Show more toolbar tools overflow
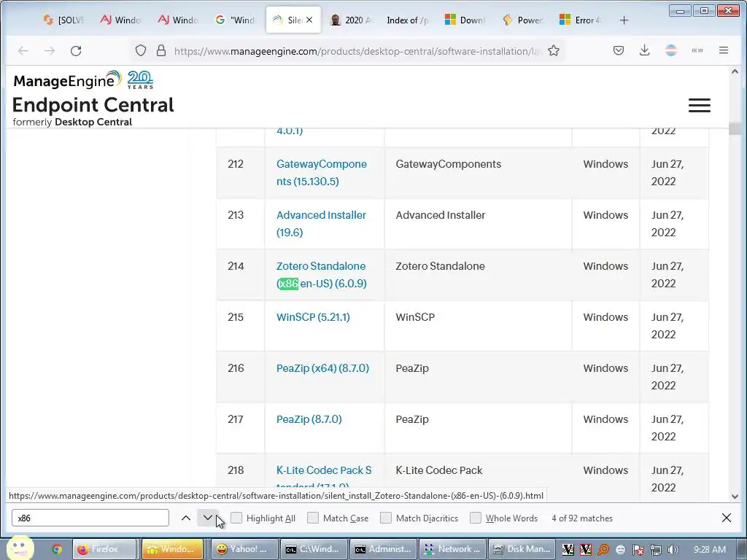 (x=697, y=50)
